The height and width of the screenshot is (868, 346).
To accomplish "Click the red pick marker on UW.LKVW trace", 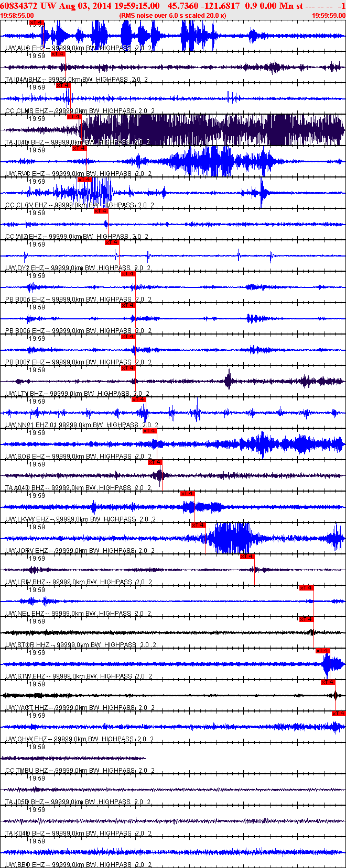I will [x=188, y=494].
